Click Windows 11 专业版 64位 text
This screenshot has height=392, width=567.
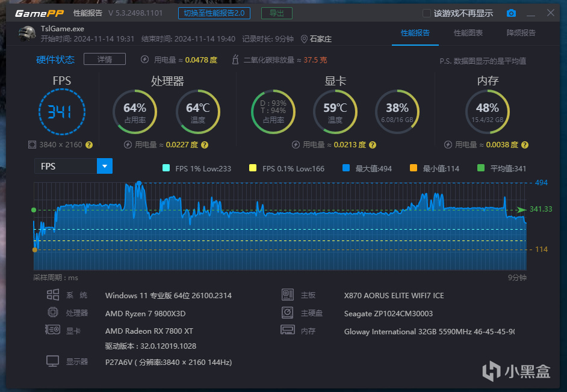click(x=168, y=296)
